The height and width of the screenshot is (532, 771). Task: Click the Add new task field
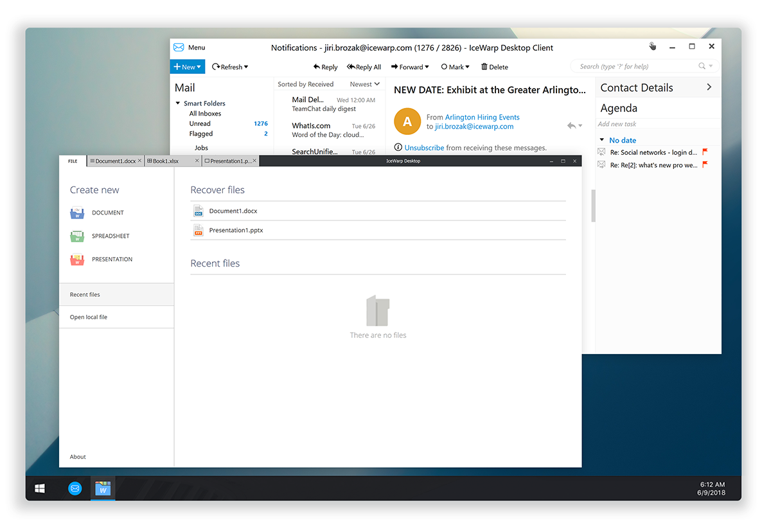point(658,124)
